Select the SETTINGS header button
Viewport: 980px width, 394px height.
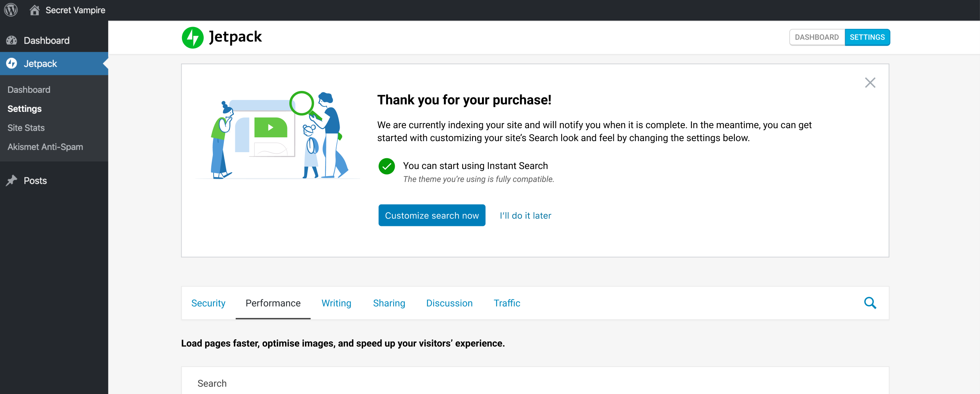point(867,37)
